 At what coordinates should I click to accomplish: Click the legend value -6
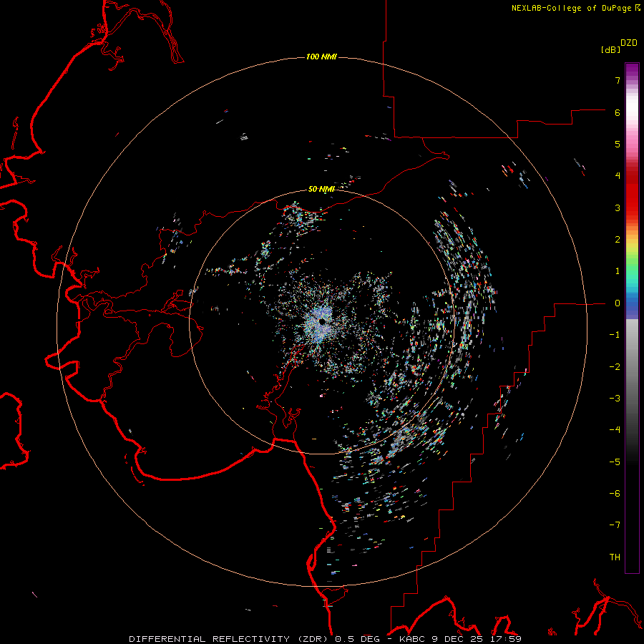tap(615, 494)
